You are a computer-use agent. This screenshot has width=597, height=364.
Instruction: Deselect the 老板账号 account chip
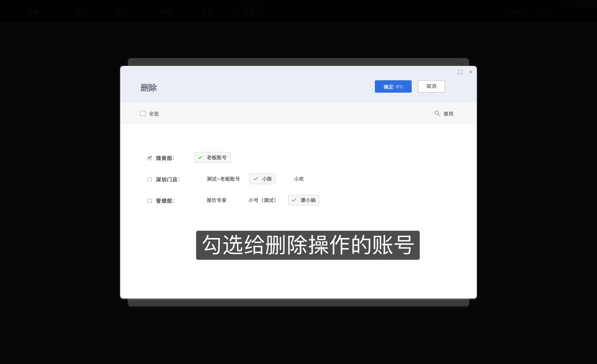click(x=212, y=157)
